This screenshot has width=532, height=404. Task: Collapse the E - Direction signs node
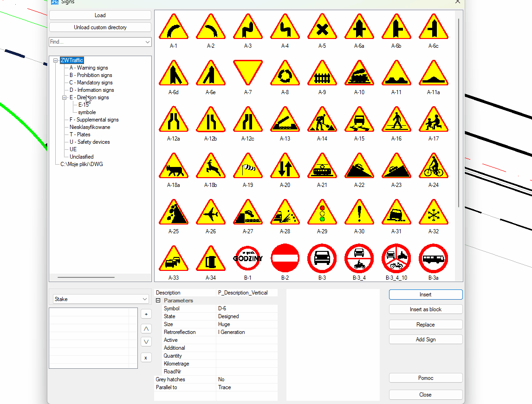(64, 97)
